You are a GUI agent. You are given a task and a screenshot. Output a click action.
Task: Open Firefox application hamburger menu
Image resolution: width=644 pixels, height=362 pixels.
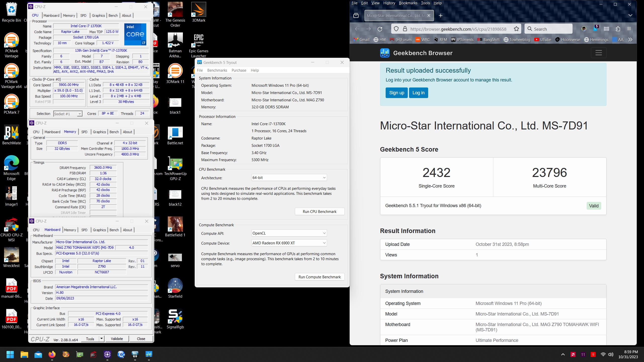[x=629, y=29]
